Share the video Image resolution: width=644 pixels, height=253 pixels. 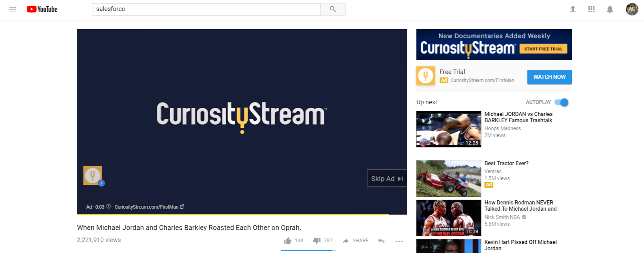pos(355,241)
